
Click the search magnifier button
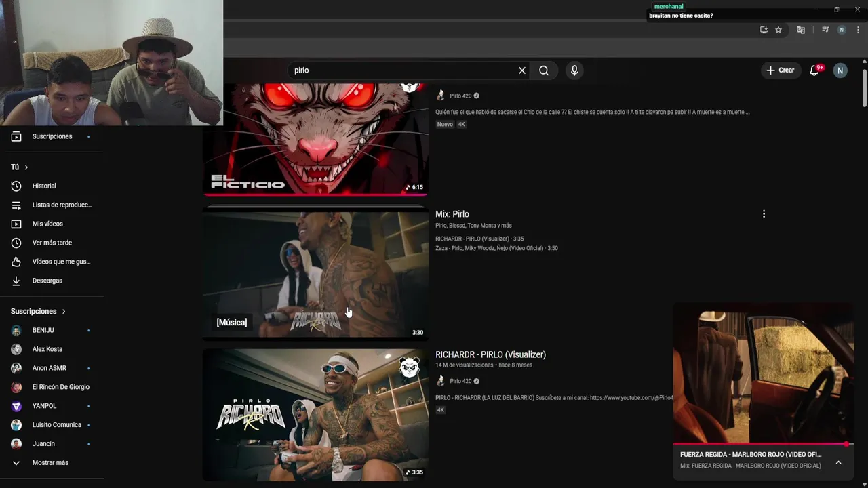544,70
